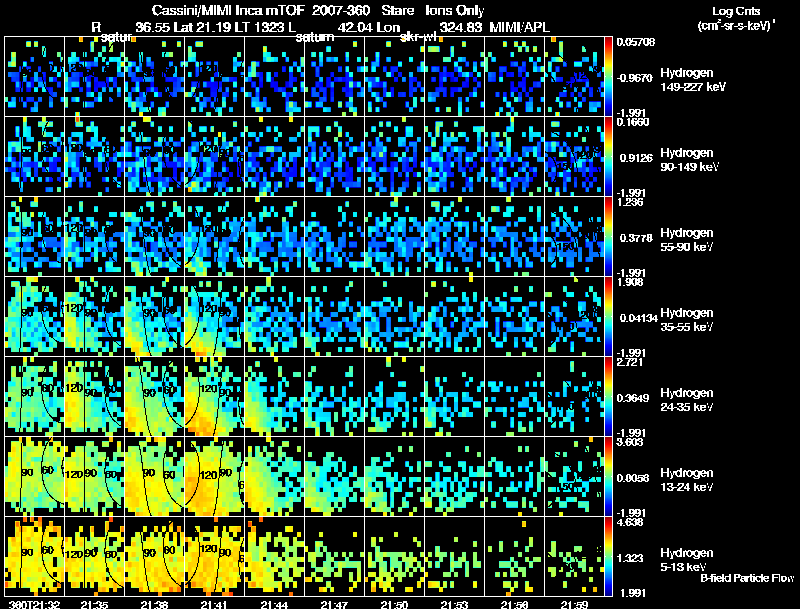Screen dimensions: 800x609
Task: Click the colorbar midpoint value '0.9126'
Action: tap(636, 158)
